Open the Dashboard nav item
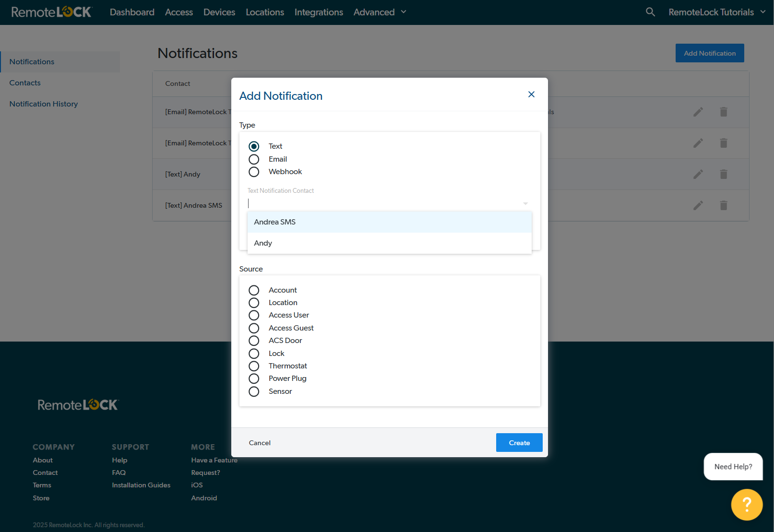 click(132, 12)
